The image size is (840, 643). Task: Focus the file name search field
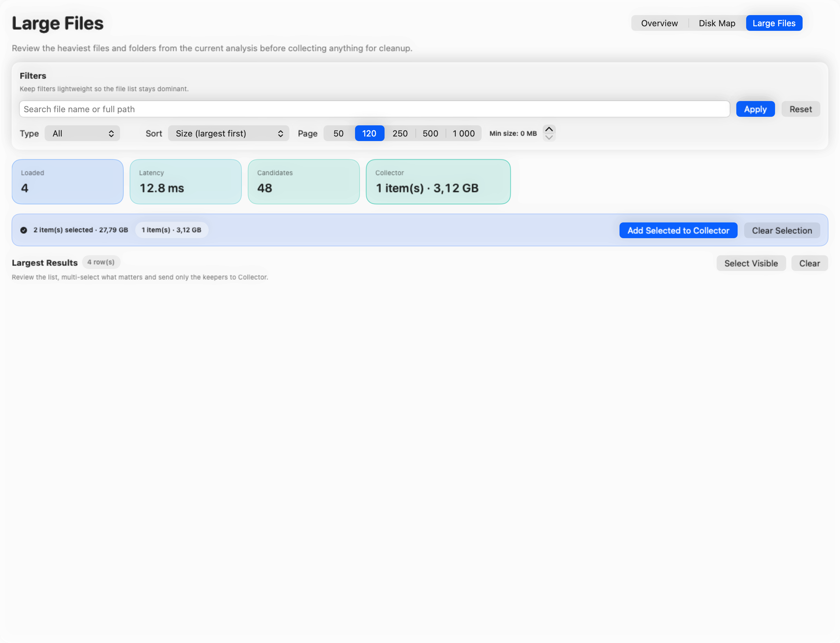(374, 109)
